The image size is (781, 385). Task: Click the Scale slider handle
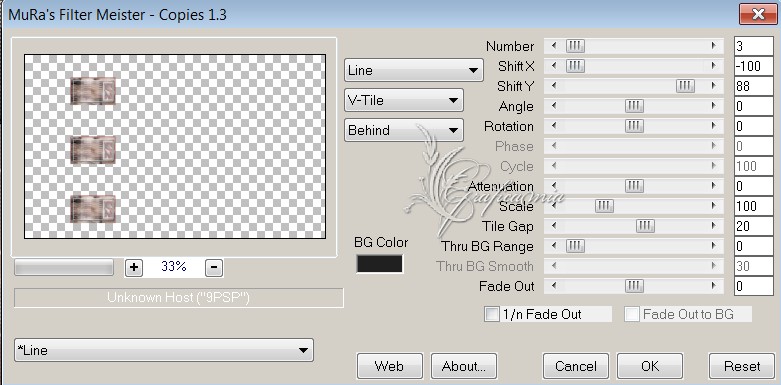(x=604, y=206)
